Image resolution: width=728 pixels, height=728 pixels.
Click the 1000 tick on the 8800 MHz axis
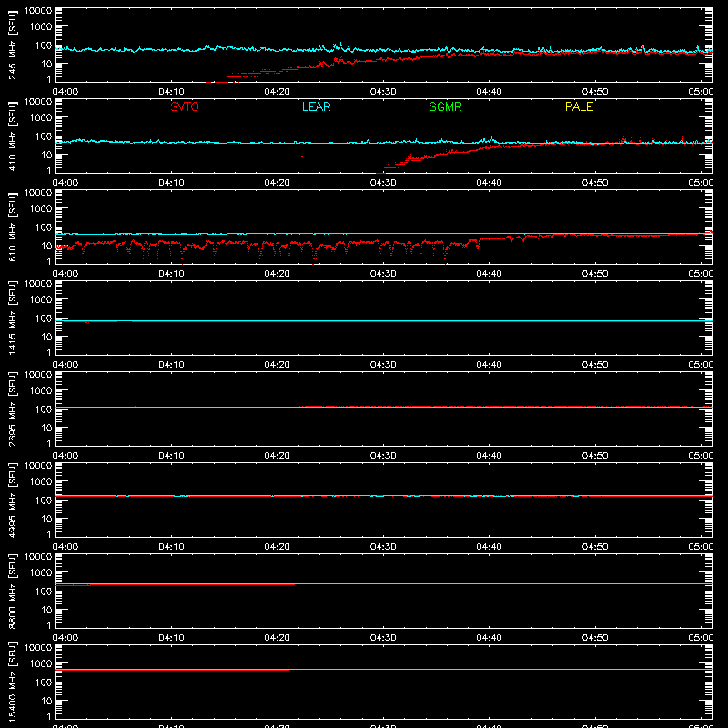pyautogui.click(x=41, y=572)
